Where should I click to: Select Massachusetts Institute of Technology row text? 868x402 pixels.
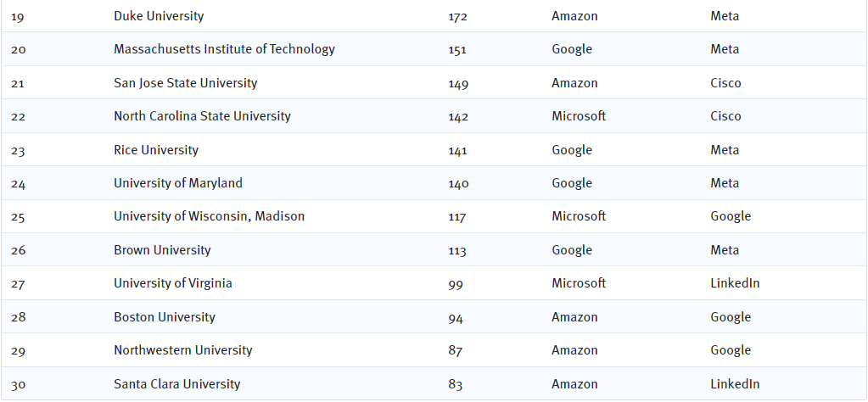tap(224, 49)
